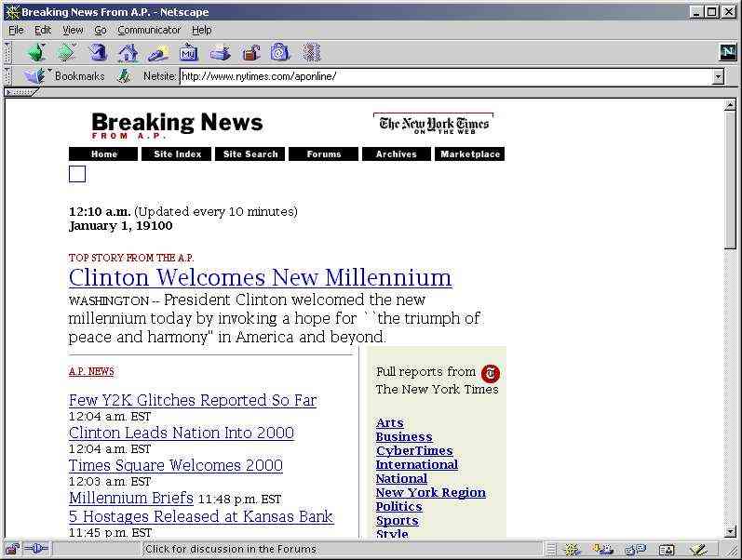
Task: Click the A.P. NEWS link
Action: 91,371
